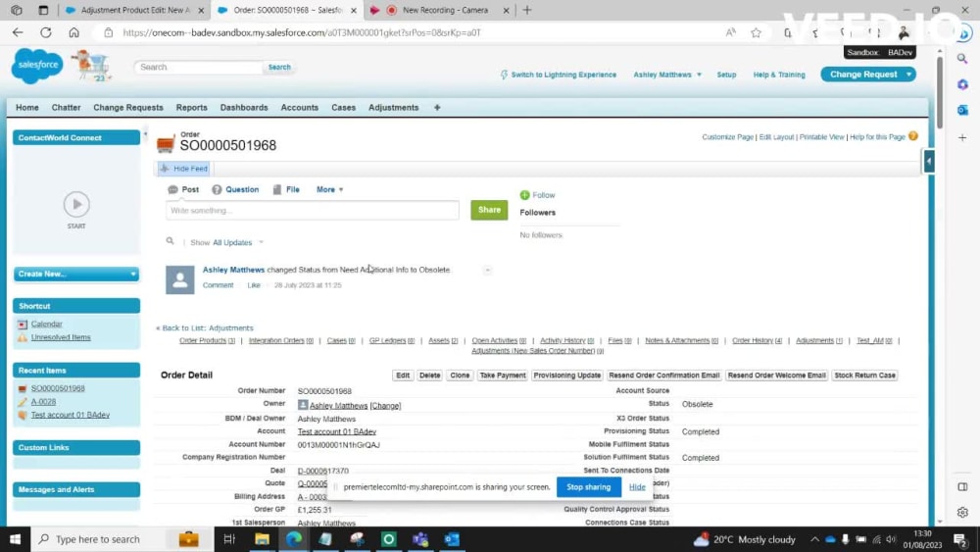Viewport: 980px width, 552px height.
Task: Expand the Create New dropdown
Action: pos(76,274)
